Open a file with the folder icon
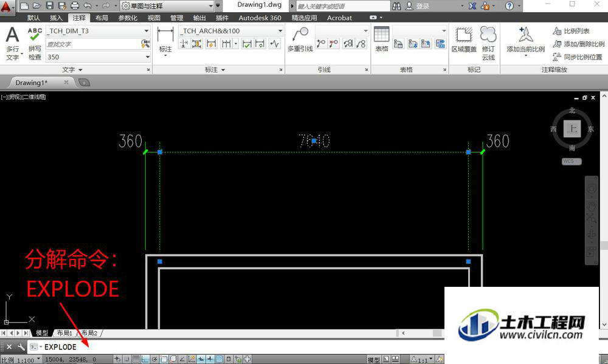The height and width of the screenshot is (364, 608). click(37, 6)
